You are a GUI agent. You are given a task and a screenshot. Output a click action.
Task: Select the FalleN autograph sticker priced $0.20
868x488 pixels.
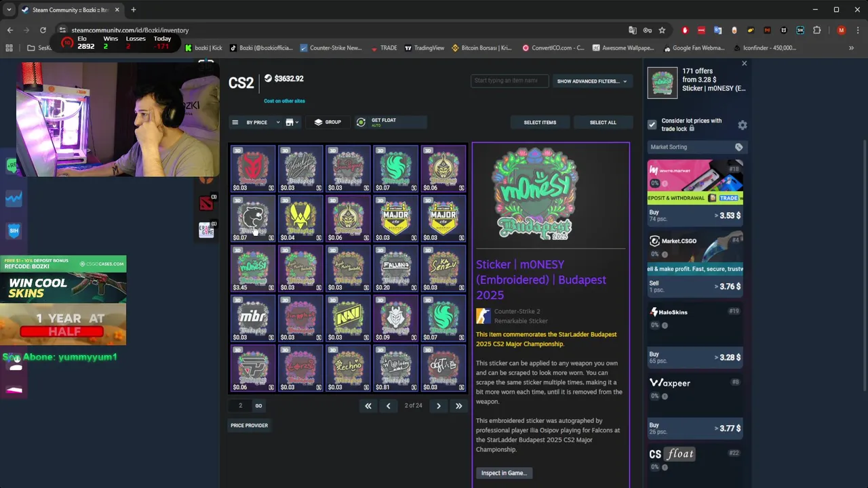[x=395, y=268]
